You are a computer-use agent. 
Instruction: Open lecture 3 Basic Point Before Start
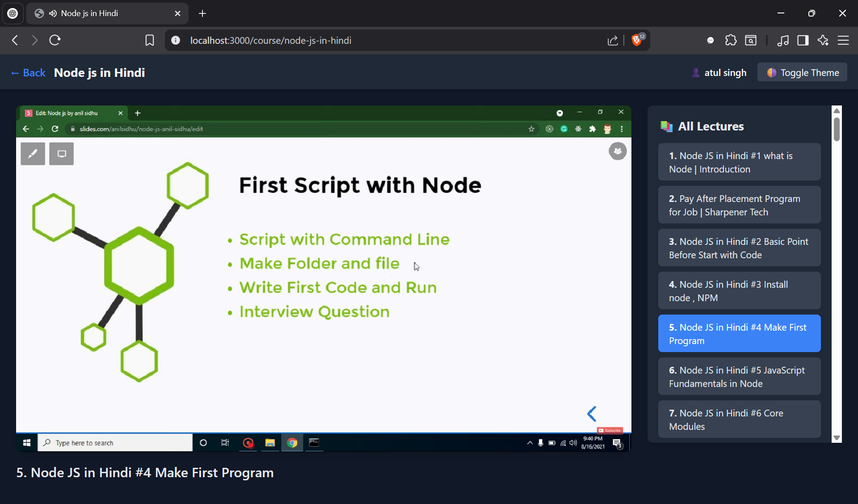739,248
